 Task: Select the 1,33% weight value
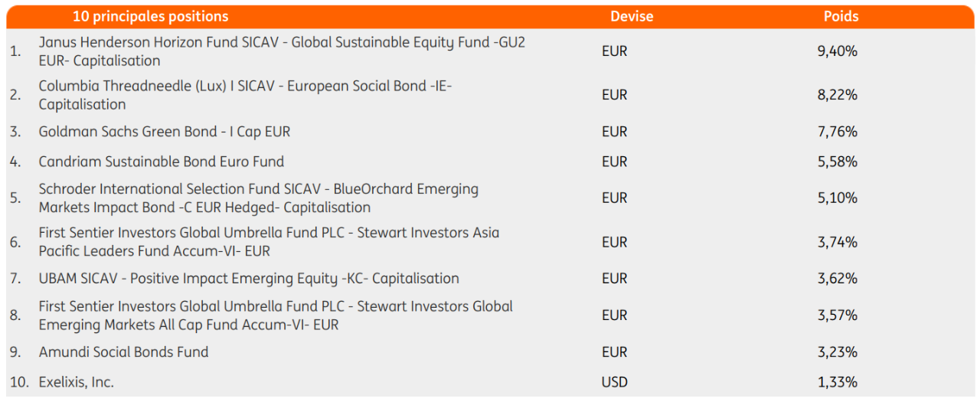pyautogui.click(x=838, y=381)
